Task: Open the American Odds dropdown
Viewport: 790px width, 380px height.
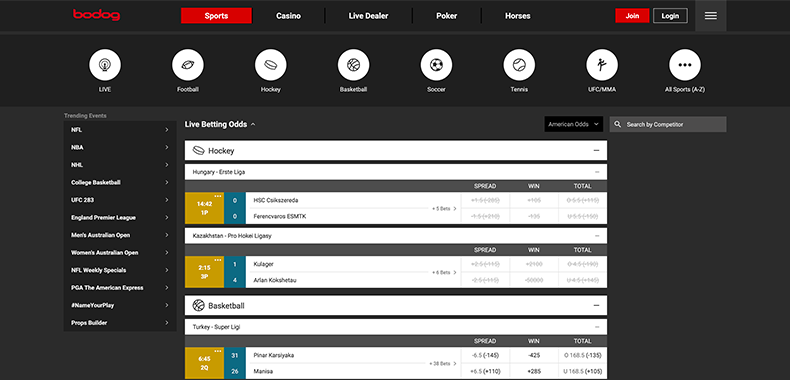Action: [x=573, y=124]
